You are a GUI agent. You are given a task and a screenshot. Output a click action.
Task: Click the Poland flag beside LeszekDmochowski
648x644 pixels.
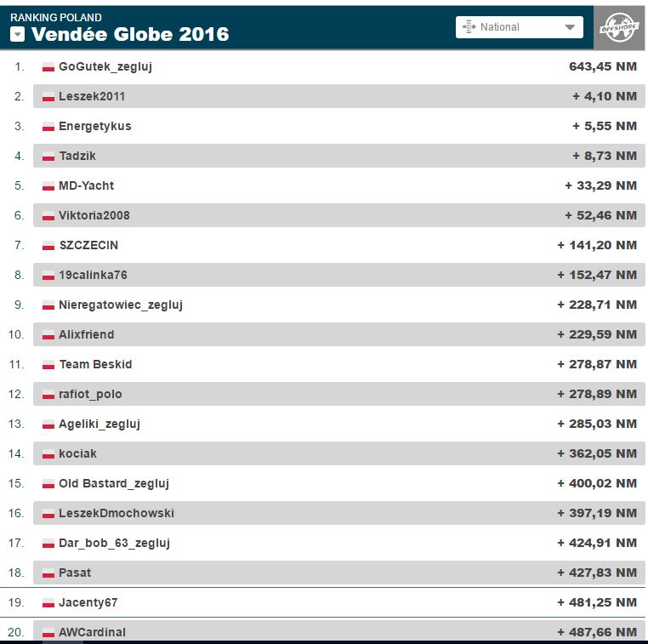coord(48,513)
